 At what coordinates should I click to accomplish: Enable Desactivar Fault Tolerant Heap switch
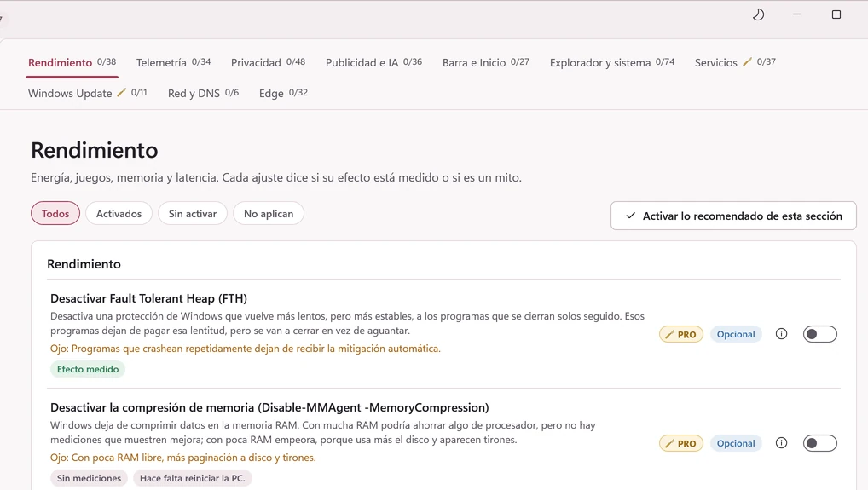pyautogui.click(x=820, y=334)
